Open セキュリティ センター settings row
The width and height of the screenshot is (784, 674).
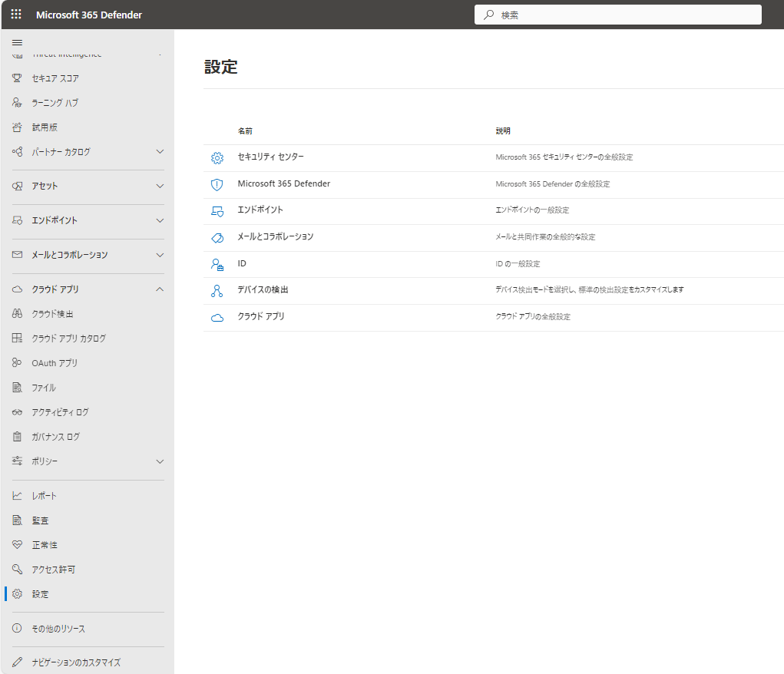pyautogui.click(x=494, y=158)
